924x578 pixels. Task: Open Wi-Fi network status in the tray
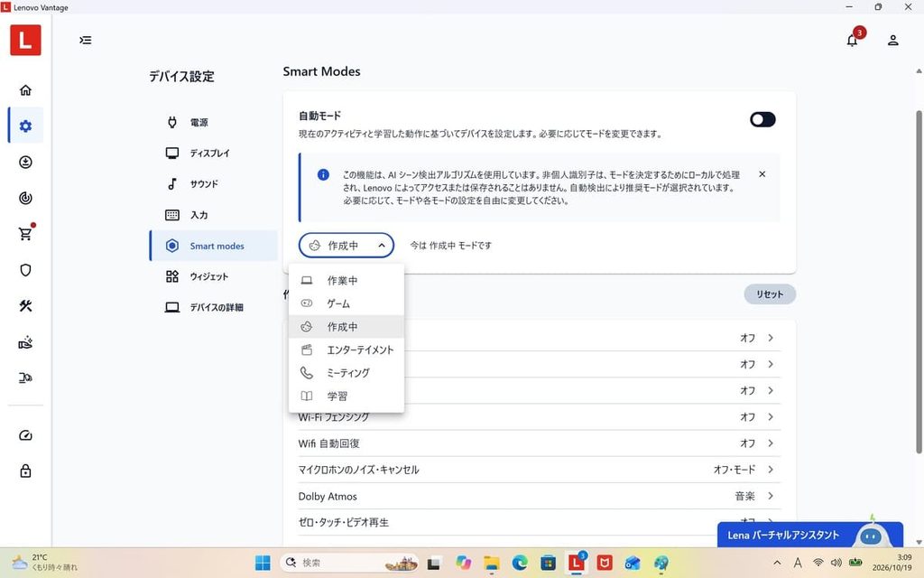tap(818, 563)
